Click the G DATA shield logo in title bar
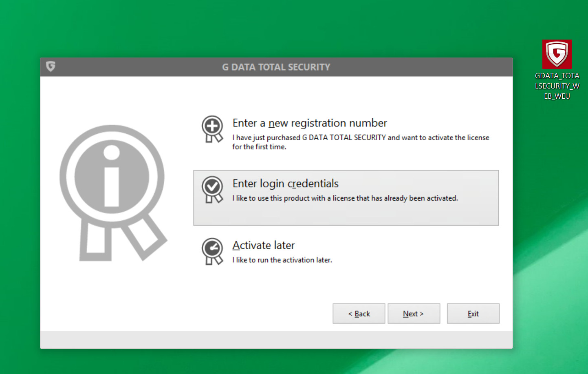Image resolution: width=588 pixels, height=374 pixels. coord(51,66)
